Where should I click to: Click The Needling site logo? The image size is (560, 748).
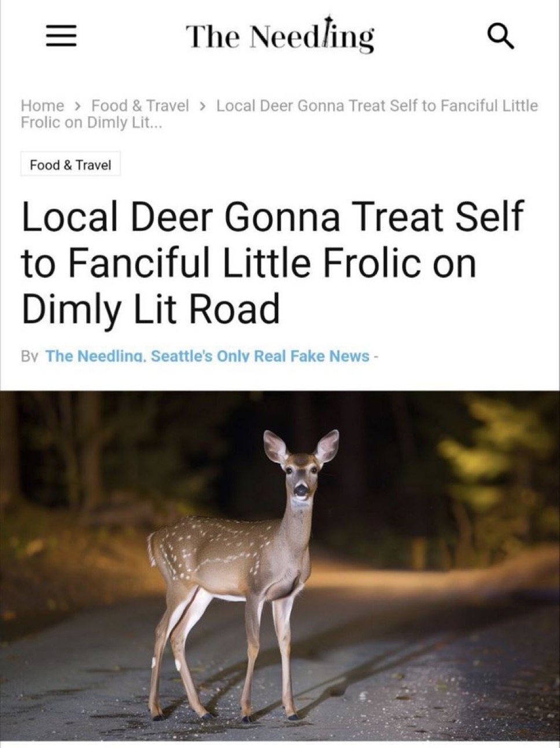(280, 36)
